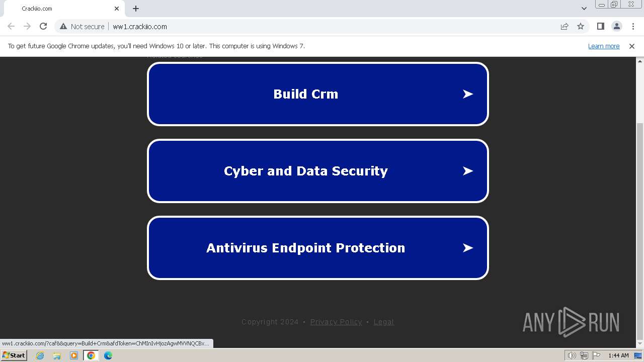Open the Action Center flag icon

[x=596, y=355]
